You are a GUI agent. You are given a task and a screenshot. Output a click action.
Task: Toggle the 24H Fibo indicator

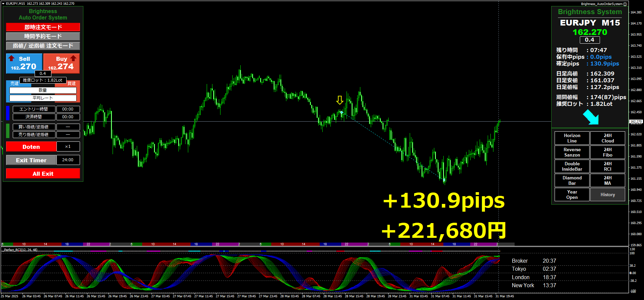coord(608,152)
